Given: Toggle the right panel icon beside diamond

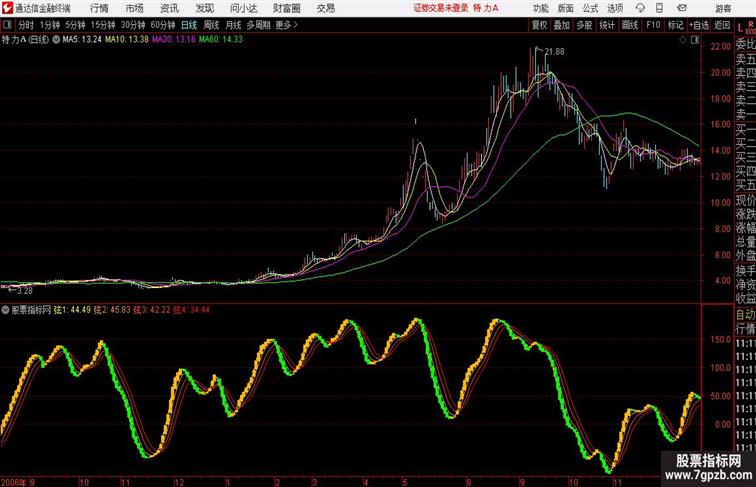Looking at the screenshot, I should 695,40.
